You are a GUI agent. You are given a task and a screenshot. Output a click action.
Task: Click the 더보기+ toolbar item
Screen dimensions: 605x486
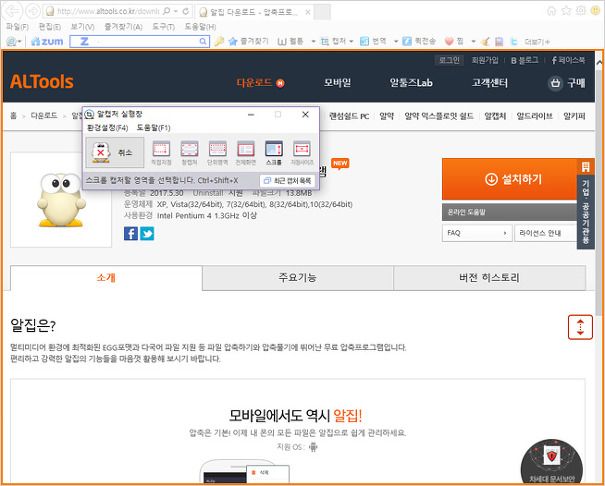[x=537, y=41]
